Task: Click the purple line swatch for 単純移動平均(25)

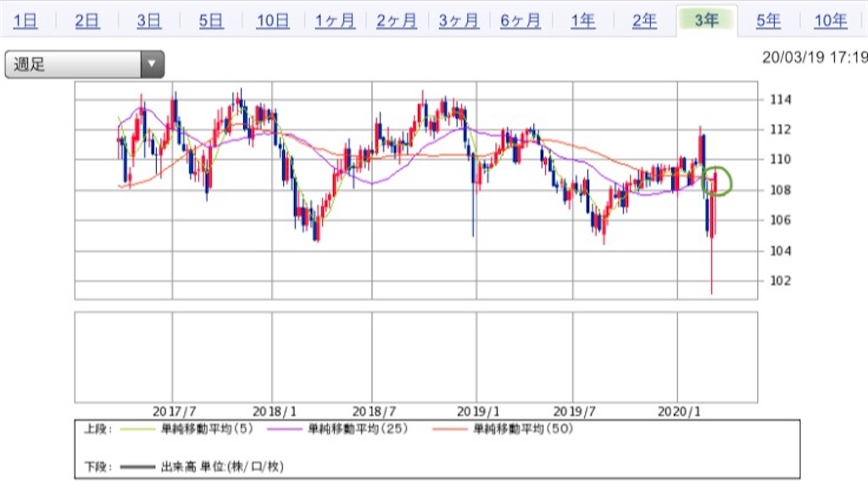Action: pyautogui.click(x=284, y=430)
